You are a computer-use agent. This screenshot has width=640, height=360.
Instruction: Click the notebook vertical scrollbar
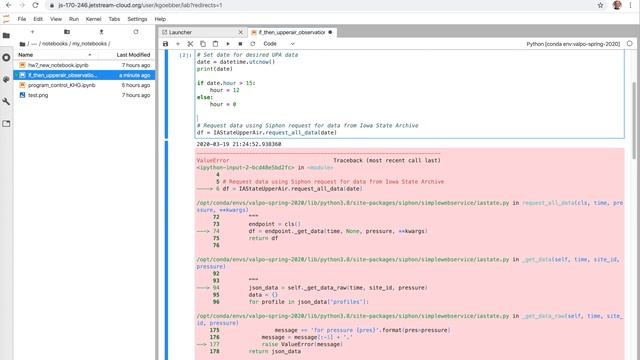634,120
